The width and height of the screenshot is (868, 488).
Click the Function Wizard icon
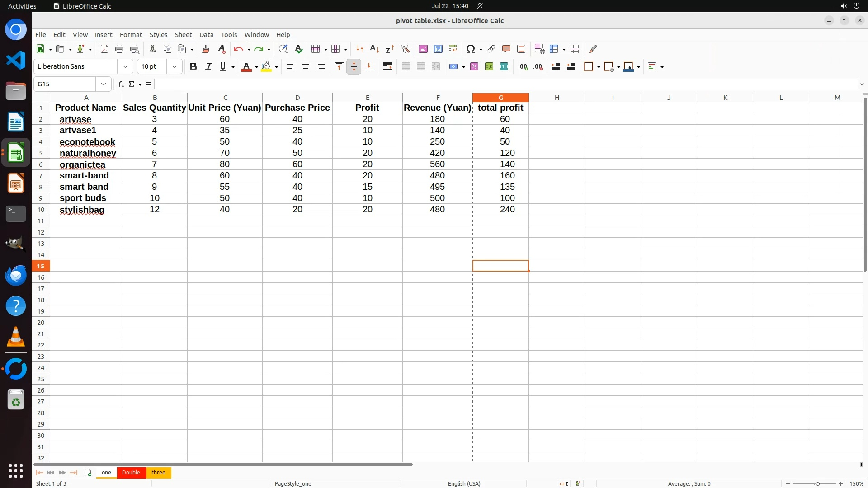click(121, 84)
